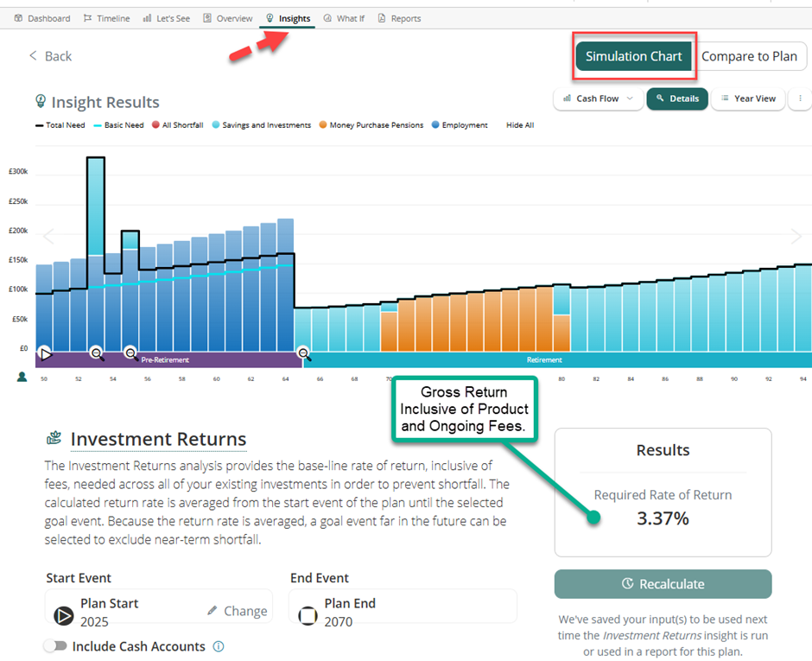
Task: Click the Compare to Plan button
Action: tap(749, 56)
